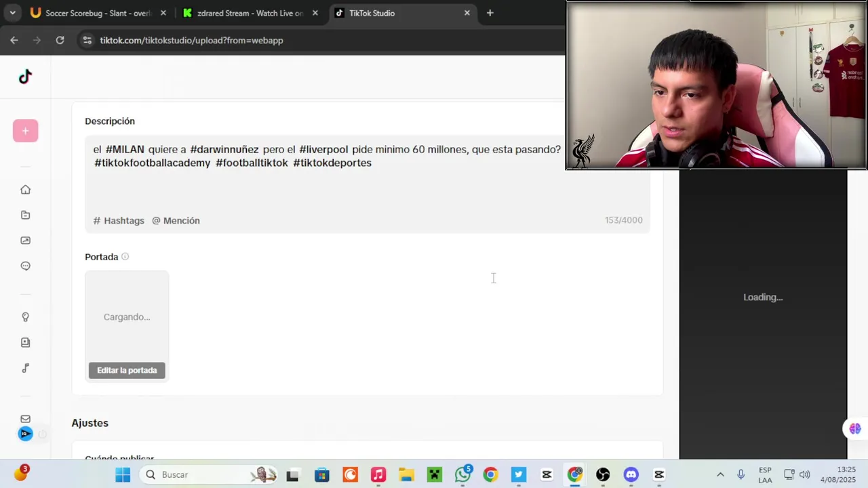Viewport: 868px width, 488px height.
Task: Click the microphone icon in system tray
Action: point(741,474)
